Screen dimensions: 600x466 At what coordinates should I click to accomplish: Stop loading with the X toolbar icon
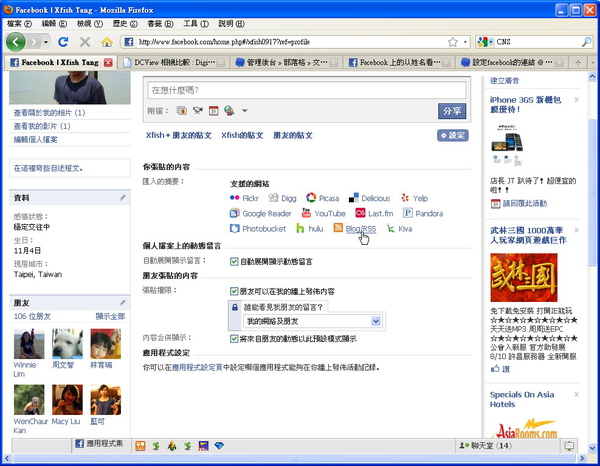(85, 42)
